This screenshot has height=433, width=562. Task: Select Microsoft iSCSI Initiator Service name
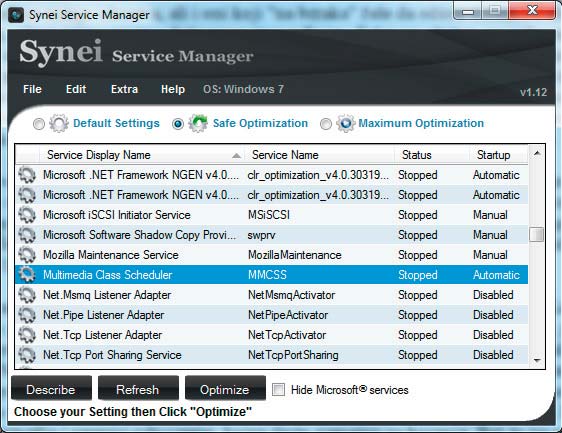tap(116, 215)
